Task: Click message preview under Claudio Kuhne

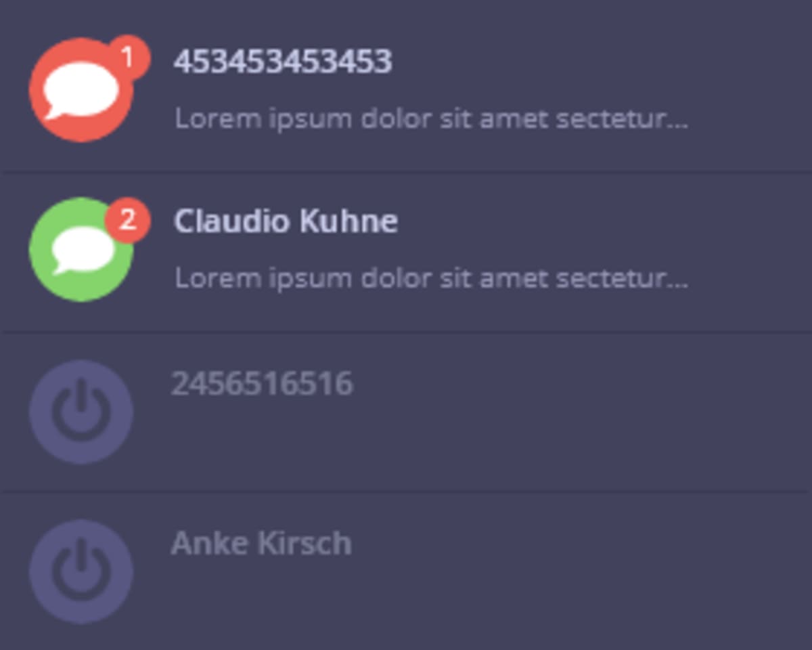Action: tap(432, 279)
